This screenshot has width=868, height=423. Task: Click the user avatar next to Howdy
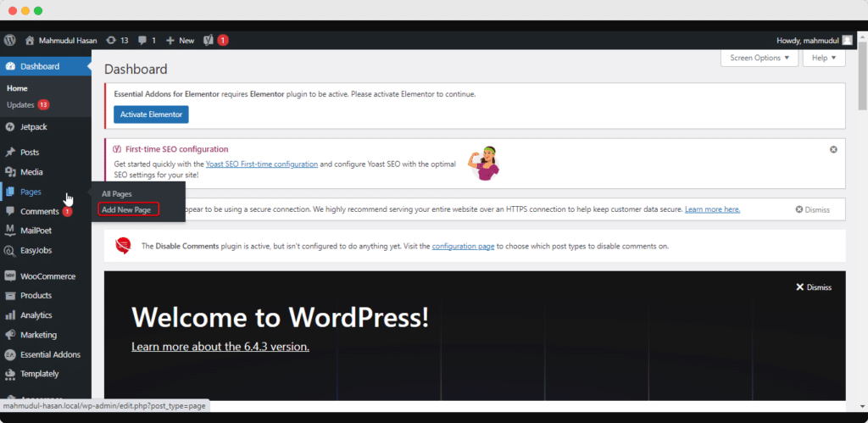(847, 40)
